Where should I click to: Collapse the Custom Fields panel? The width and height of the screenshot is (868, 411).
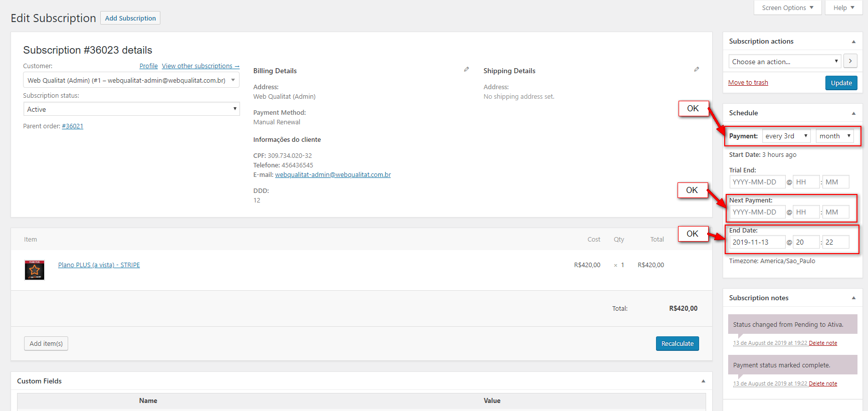pyautogui.click(x=703, y=381)
